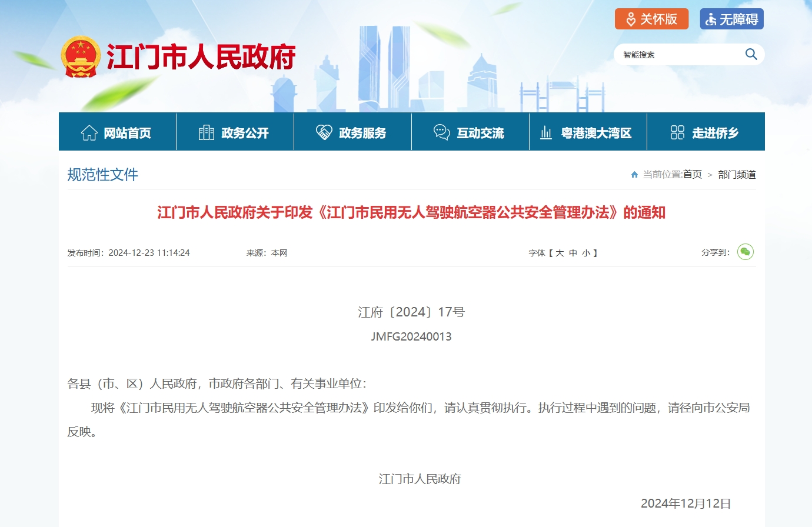Click the WeChat share icon
The height and width of the screenshot is (527, 812).
click(746, 252)
